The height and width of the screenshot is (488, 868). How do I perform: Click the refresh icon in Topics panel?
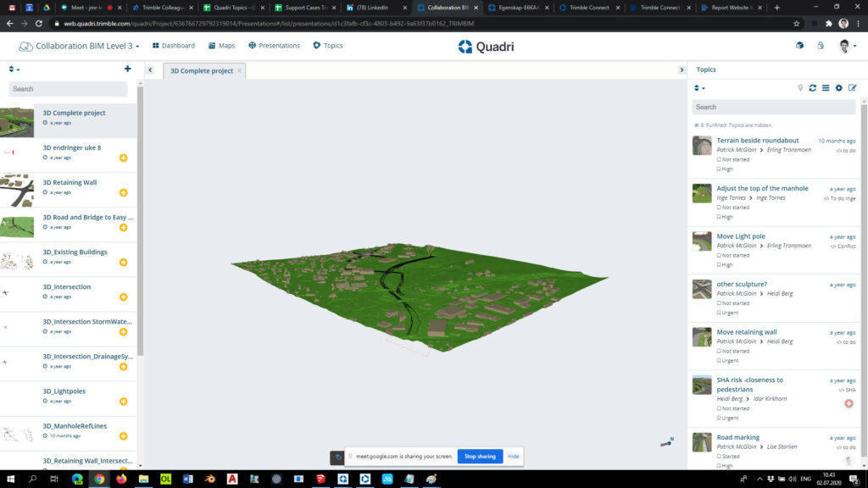tap(812, 88)
